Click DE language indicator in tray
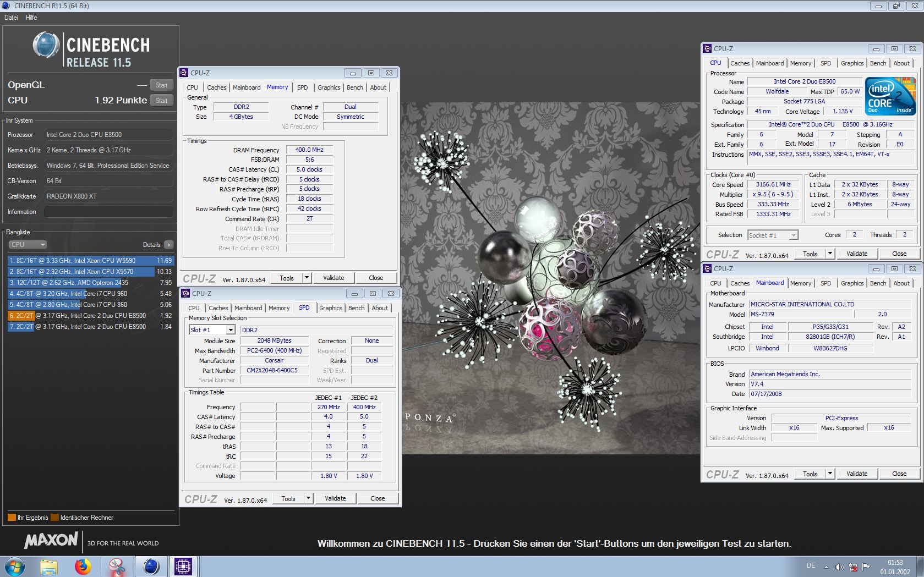This screenshot has width=924, height=577. point(811,565)
